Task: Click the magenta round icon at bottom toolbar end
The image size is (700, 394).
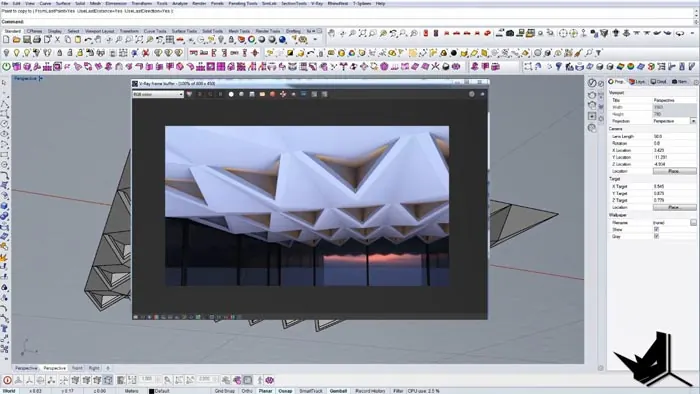Action: coord(270,380)
